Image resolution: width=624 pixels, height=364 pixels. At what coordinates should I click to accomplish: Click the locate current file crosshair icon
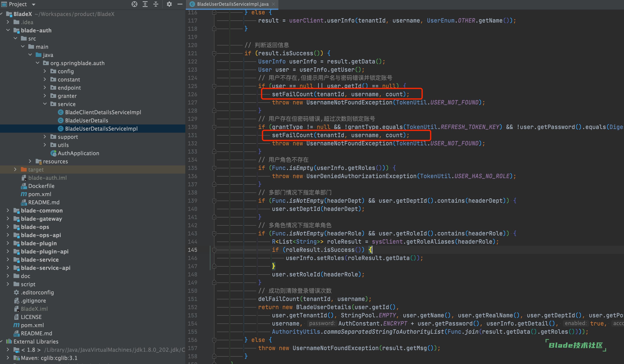(134, 4)
